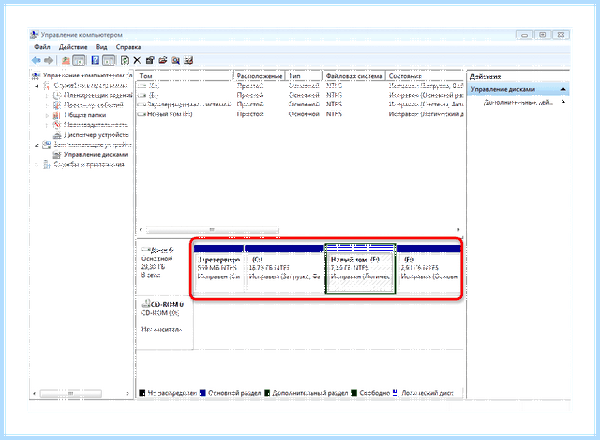Screen dimensions: 600x440
Task: Click the open-folder toolbar icon
Action: click(x=163, y=60)
